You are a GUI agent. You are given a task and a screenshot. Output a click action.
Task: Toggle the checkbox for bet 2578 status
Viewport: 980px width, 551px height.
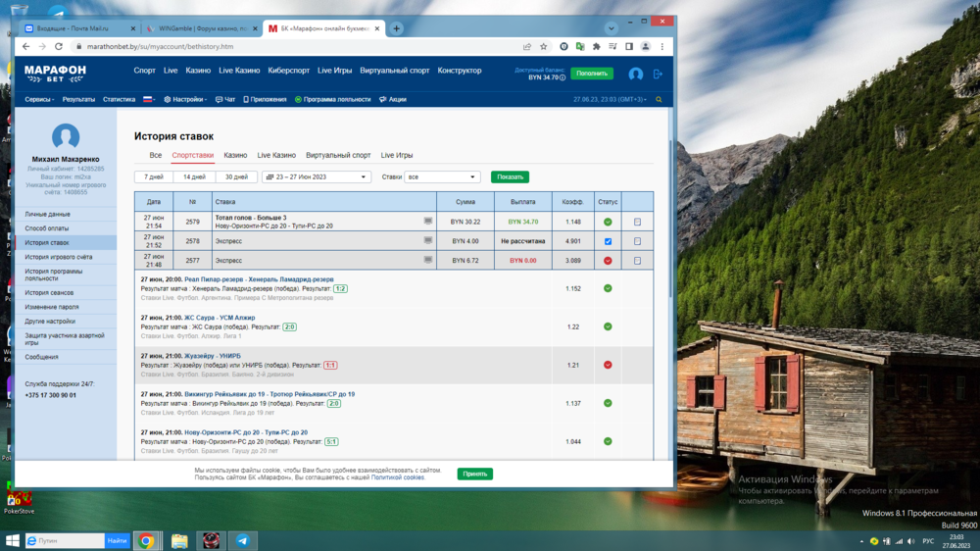[608, 241]
